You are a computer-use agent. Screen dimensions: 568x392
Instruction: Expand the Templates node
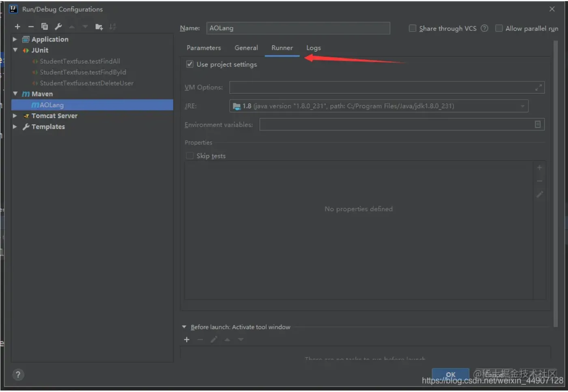click(15, 127)
